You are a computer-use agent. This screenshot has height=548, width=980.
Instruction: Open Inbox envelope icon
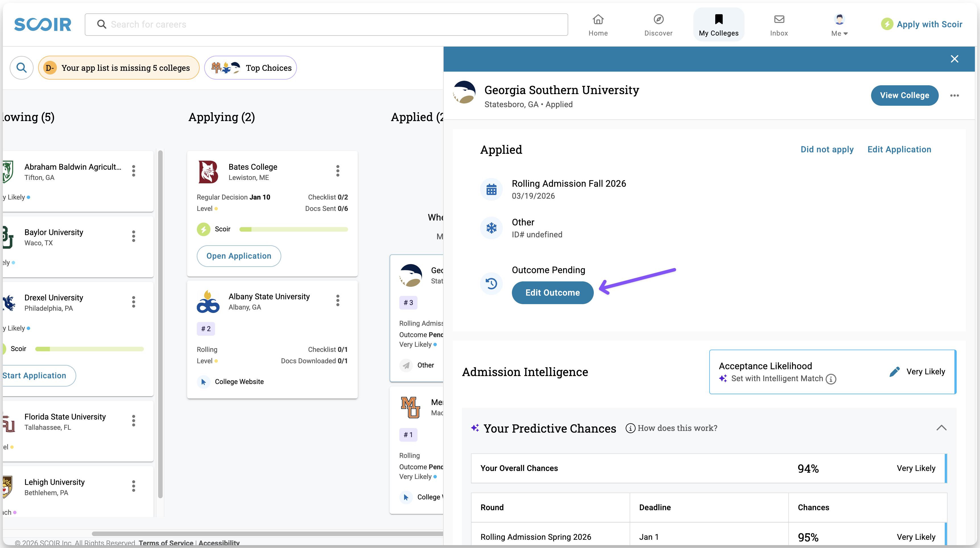coord(779,19)
